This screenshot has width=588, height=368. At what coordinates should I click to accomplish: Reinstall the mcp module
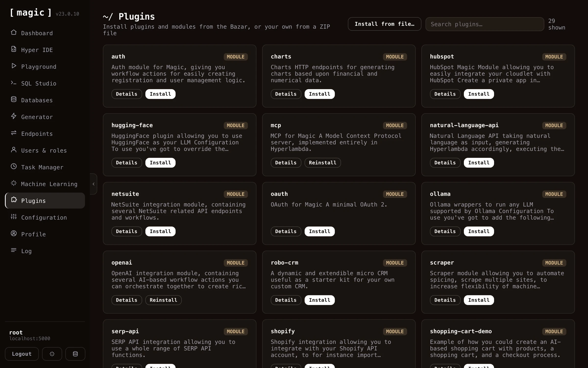pos(323,163)
